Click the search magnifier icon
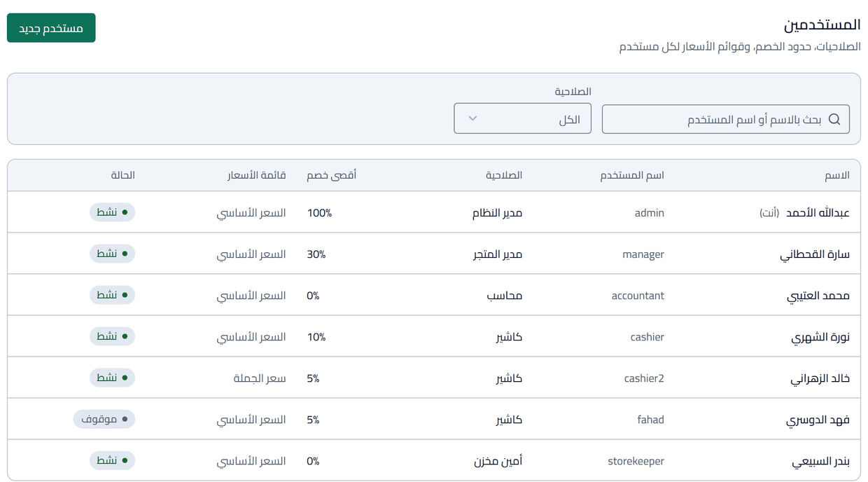Screen dimensions: 868x482 [834, 119]
